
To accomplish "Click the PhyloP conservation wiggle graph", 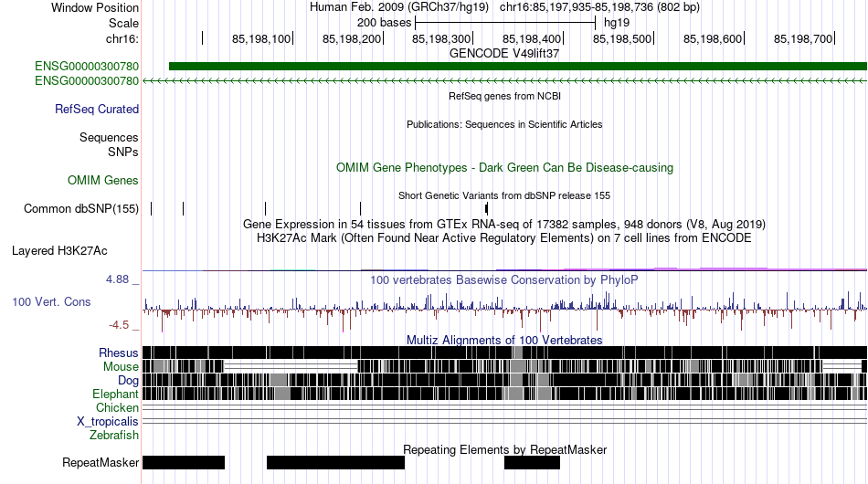I will 504,310.
